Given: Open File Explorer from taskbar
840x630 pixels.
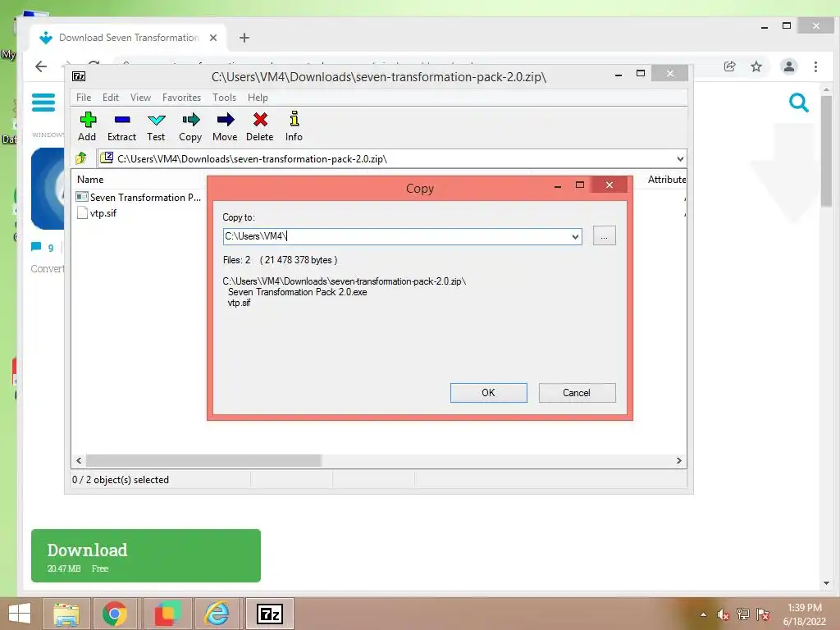Looking at the screenshot, I should pyautogui.click(x=66, y=614).
